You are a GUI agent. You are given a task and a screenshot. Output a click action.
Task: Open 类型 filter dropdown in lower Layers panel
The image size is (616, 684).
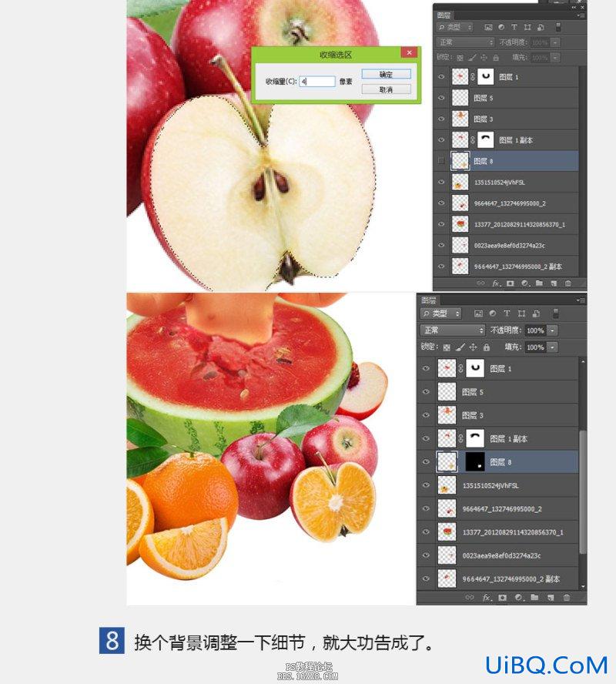click(x=440, y=313)
